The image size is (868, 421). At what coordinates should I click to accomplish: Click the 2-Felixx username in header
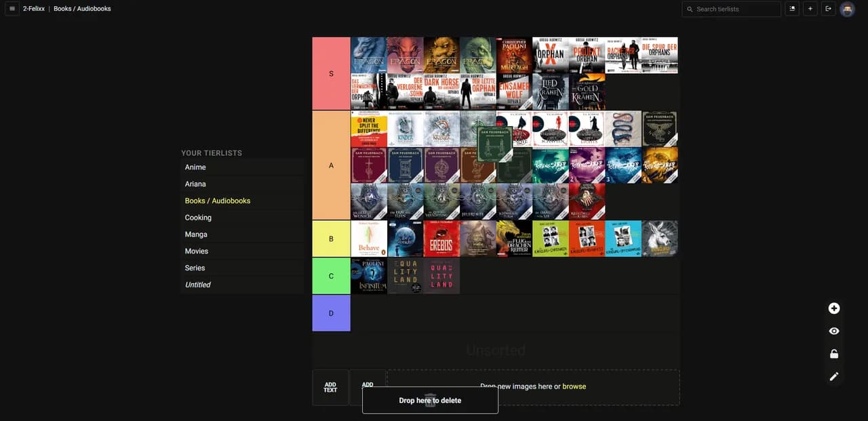point(33,9)
